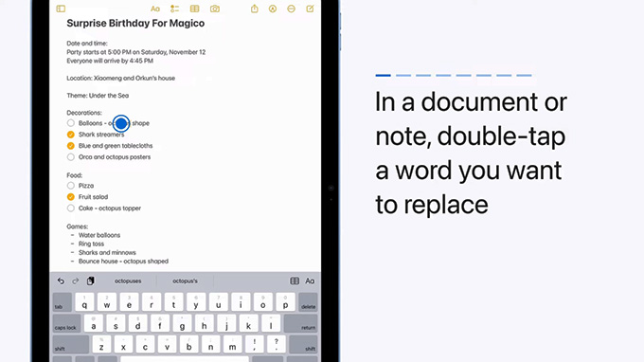The width and height of the screenshot is (644, 362).
Task: Insert table from top toolbar
Action: 195,9
